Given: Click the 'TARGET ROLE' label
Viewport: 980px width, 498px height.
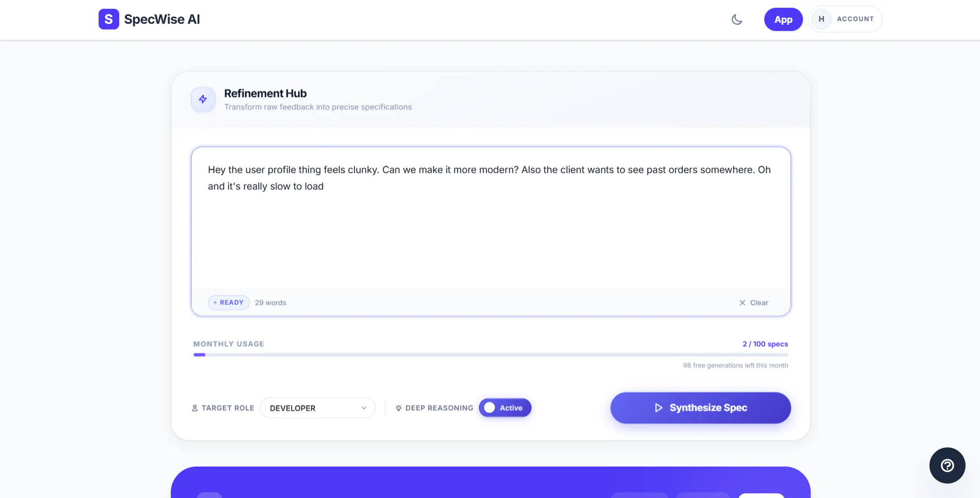Looking at the screenshot, I should 228,408.
